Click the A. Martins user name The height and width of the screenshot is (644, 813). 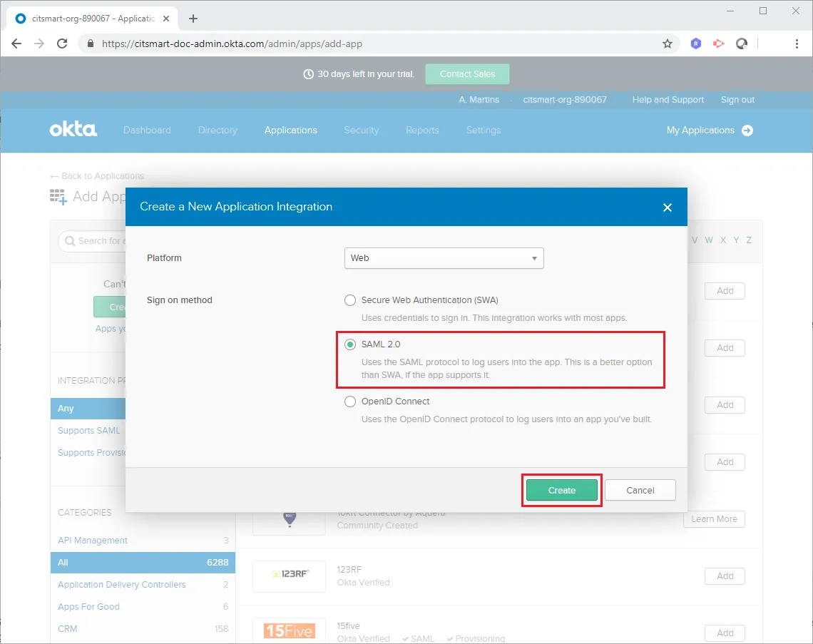click(x=479, y=100)
